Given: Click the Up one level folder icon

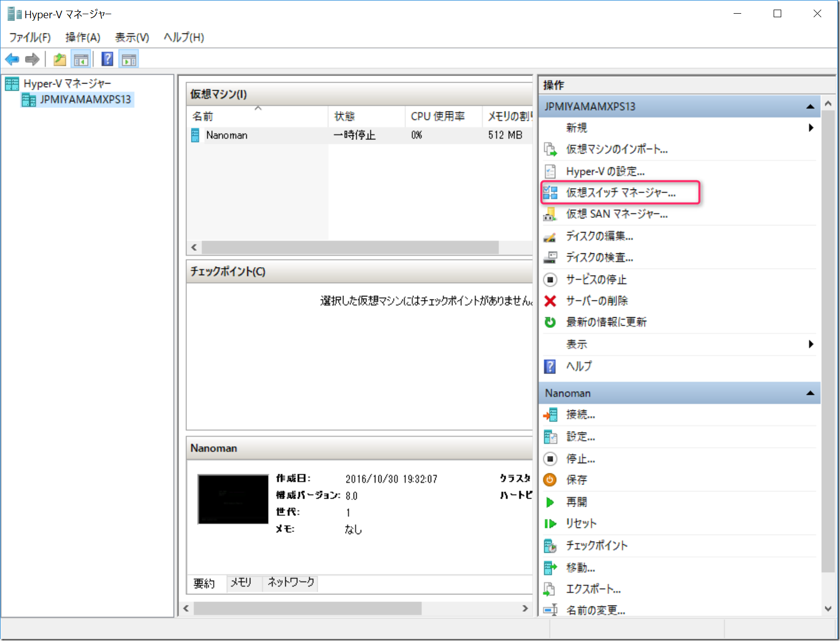Looking at the screenshot, I should [60, 59].
